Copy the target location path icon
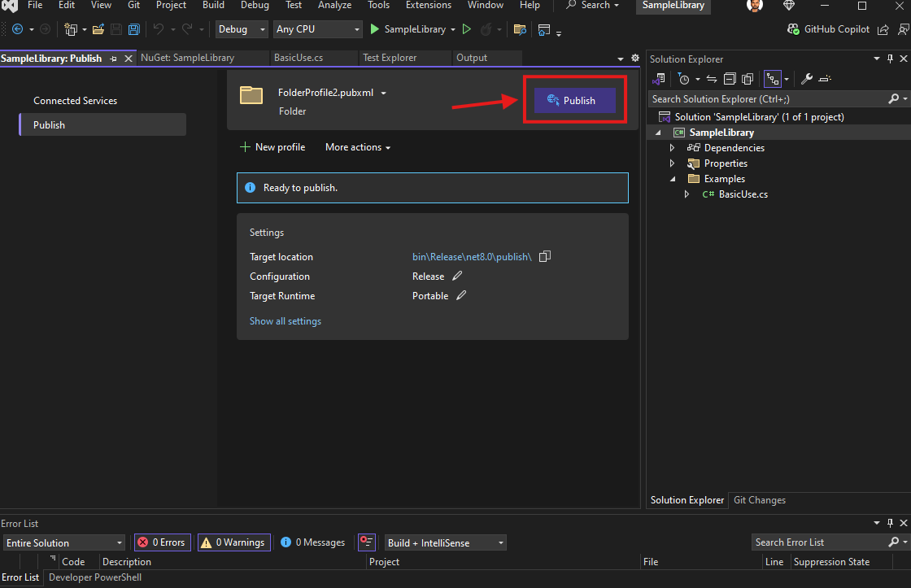The height and width of the screenshot is (588, 911). tap(544, 256)
